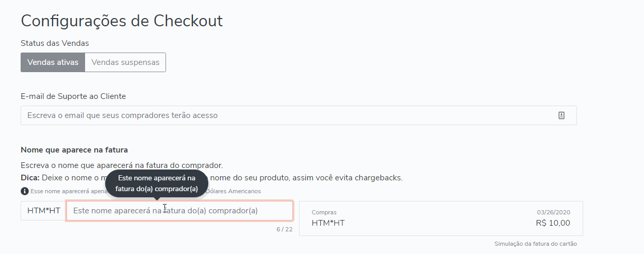Switch to Vendas suspensas status
This screenshot has width=644, height=254.
coord(125,62)
